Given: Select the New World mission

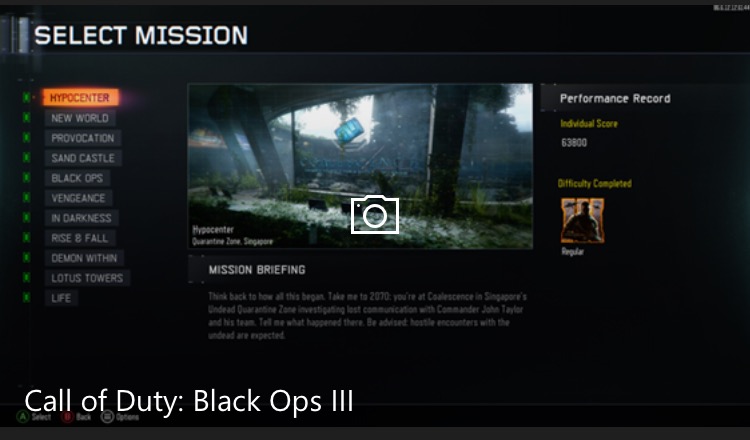Looking at the screenshot, I should point(80,118).
